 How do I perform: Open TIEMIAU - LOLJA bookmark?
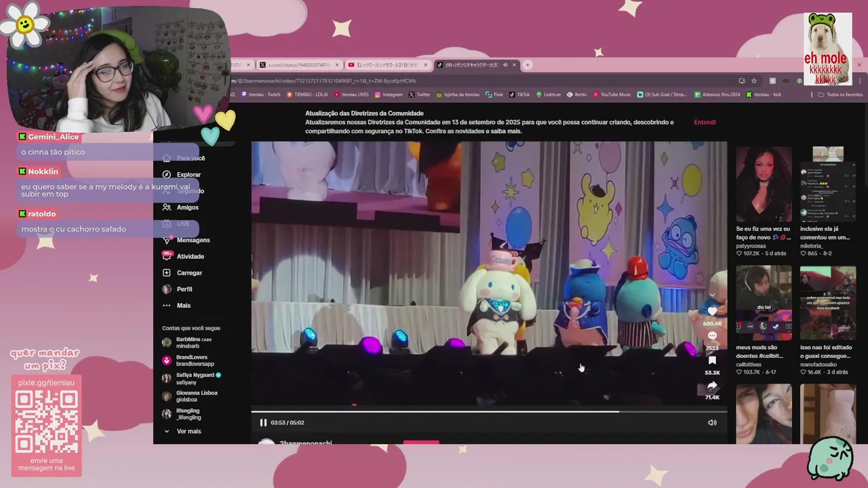[307, 95]
